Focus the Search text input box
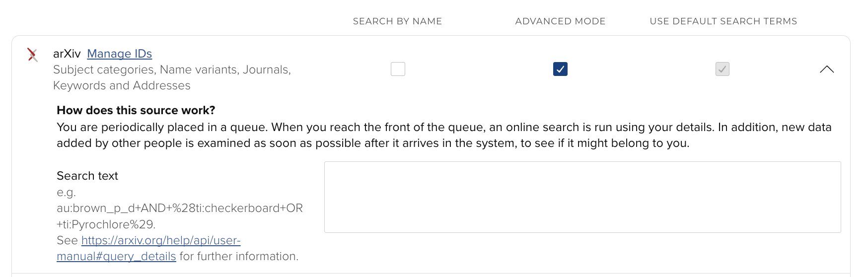This screenshot has height=277, width=868. (x=582, y=197)
